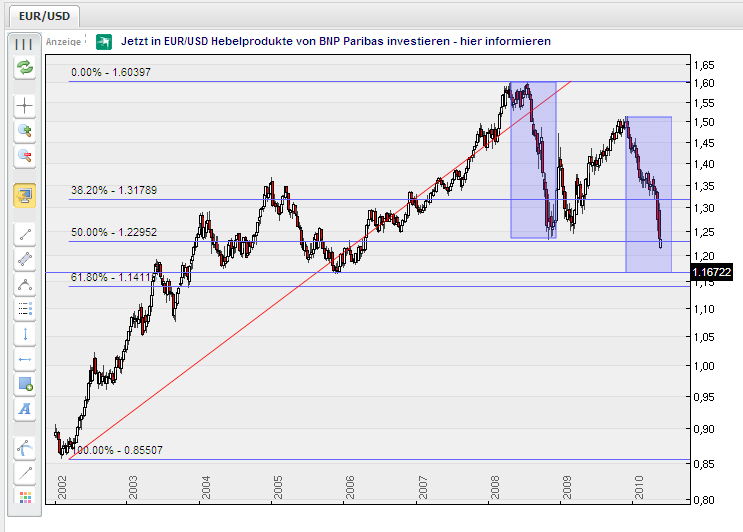Toggle the highlighted monitor display tool
The width and height of the screenshot is (743, 532).
pos(25,195)
